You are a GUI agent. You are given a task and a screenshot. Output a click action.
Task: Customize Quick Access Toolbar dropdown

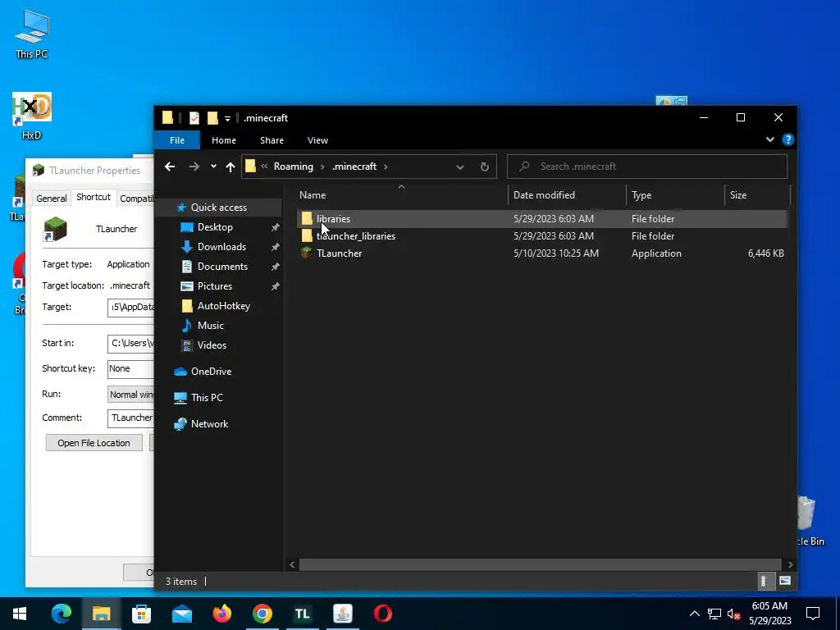227,118
